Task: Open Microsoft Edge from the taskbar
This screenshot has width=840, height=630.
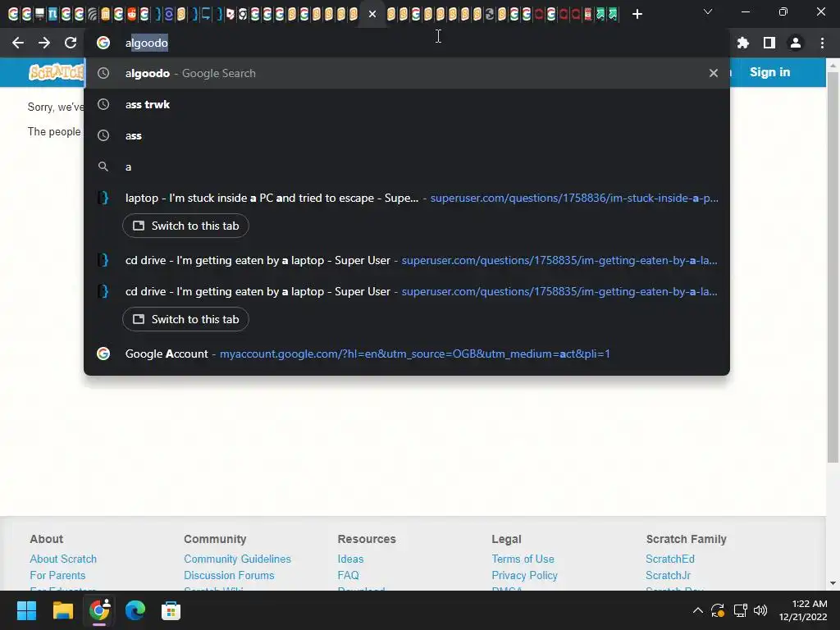Action: coord(135,610)
